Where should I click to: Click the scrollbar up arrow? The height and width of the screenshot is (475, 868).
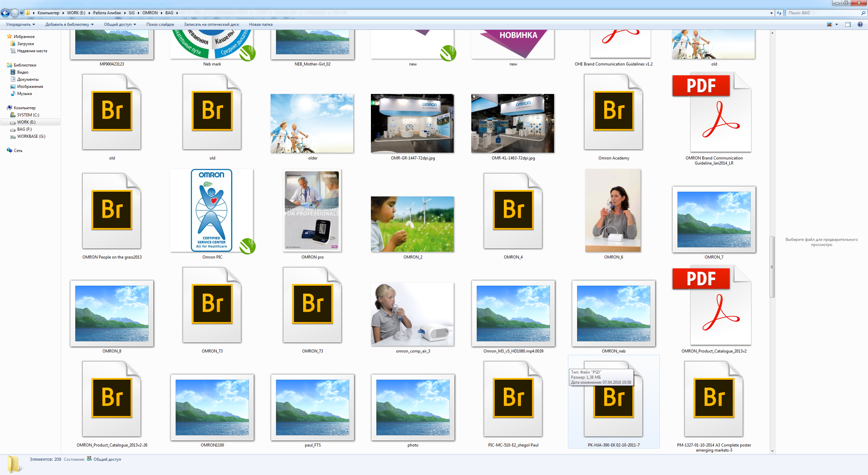[772, 33]
